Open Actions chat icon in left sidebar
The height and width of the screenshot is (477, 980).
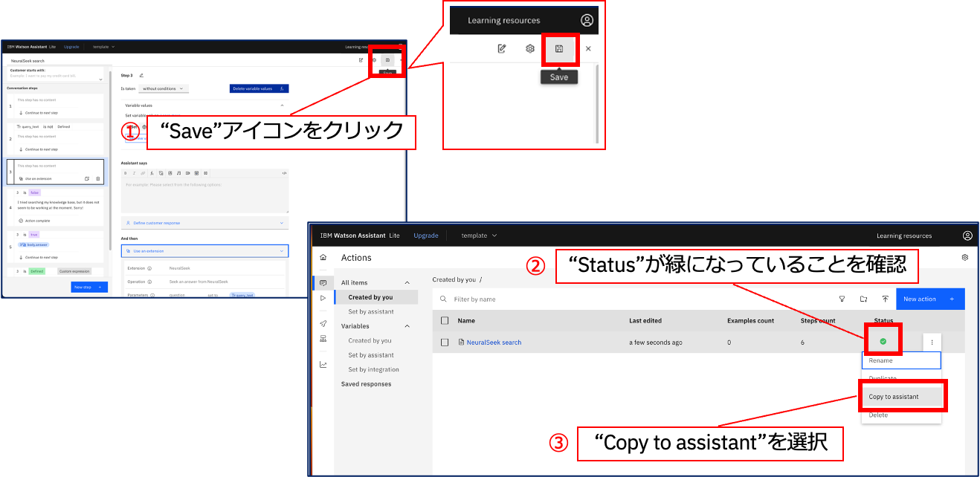[323, 283]
